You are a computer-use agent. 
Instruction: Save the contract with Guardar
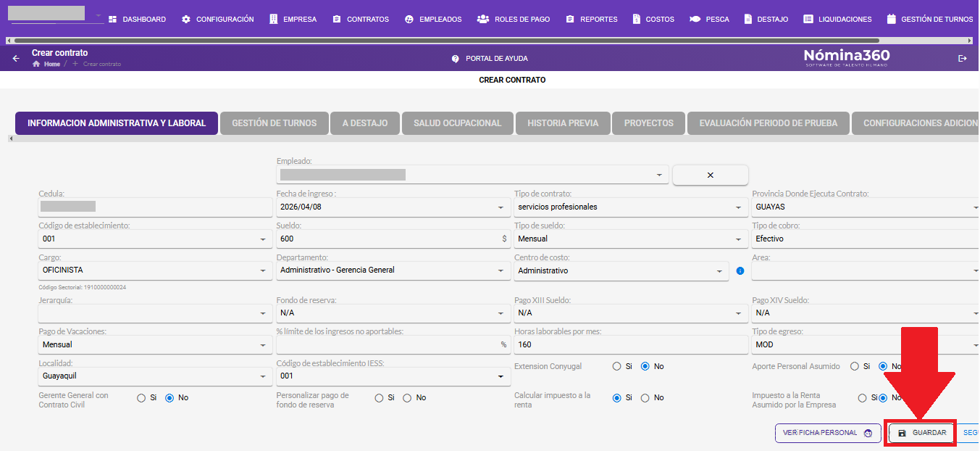click(x=921, y=433)
